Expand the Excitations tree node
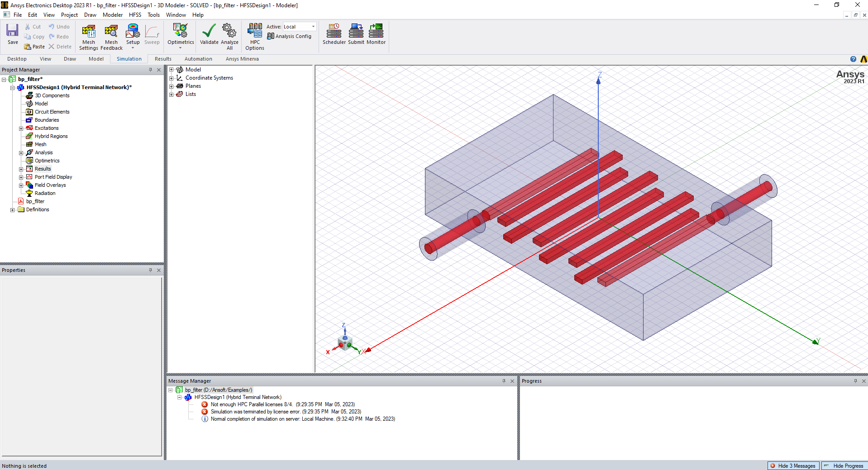Image resolution: width=868 pixels, height=470 pixels. pos(21,128)
